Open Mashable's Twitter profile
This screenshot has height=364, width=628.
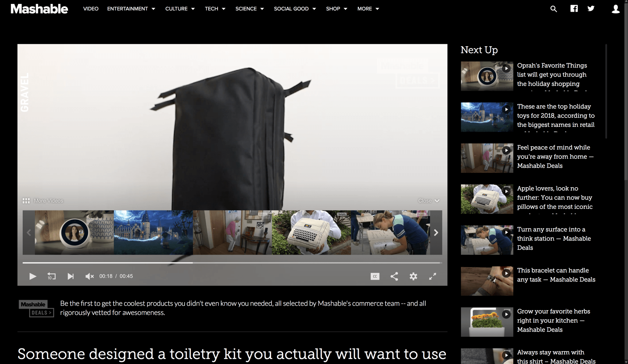click(x=591, y=9)
